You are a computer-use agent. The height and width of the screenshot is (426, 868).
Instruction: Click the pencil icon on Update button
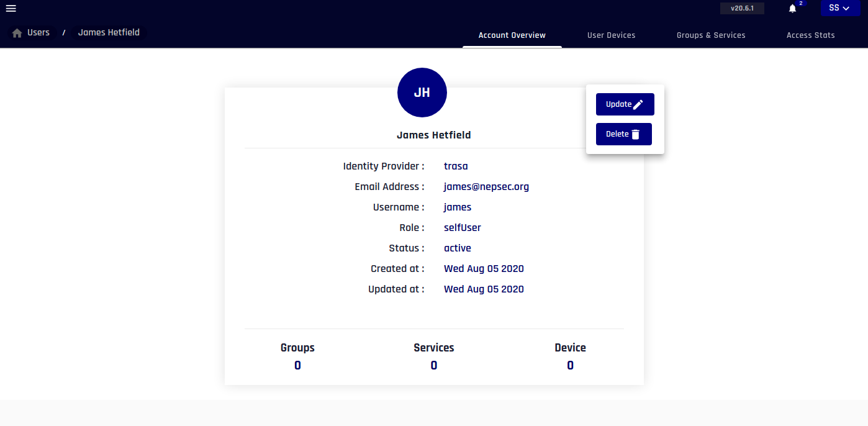coord(639,105)
